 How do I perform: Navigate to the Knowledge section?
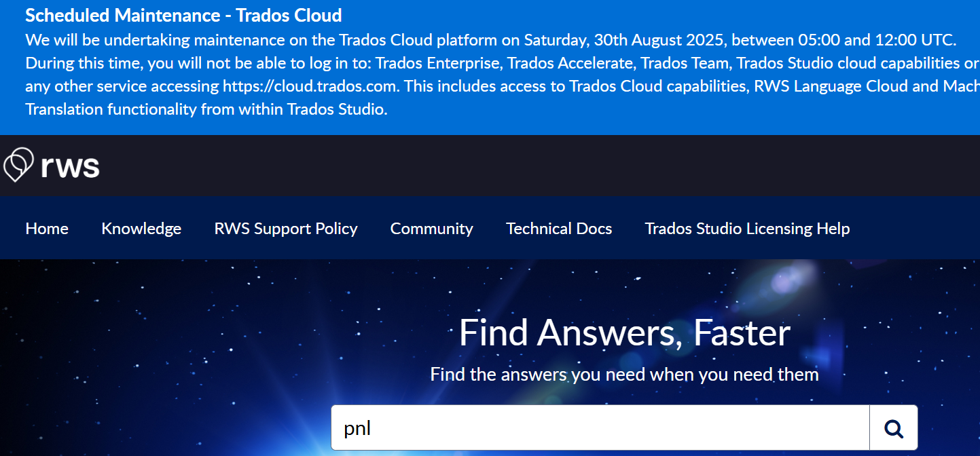tap(141, 228)
